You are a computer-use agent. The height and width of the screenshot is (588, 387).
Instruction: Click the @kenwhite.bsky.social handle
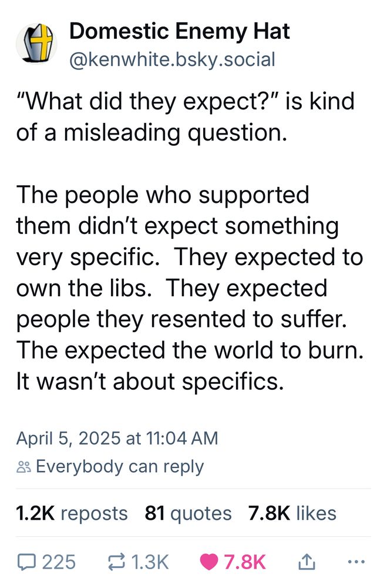(172, 59)
